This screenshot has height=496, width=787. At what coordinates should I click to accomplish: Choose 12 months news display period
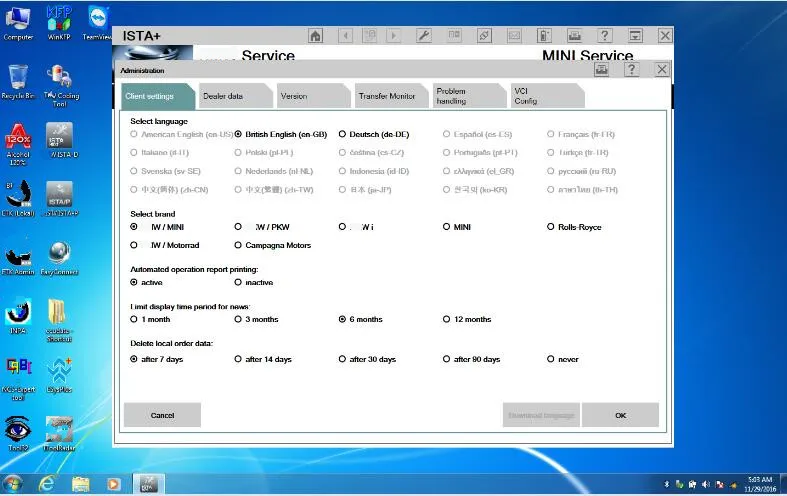467,319
